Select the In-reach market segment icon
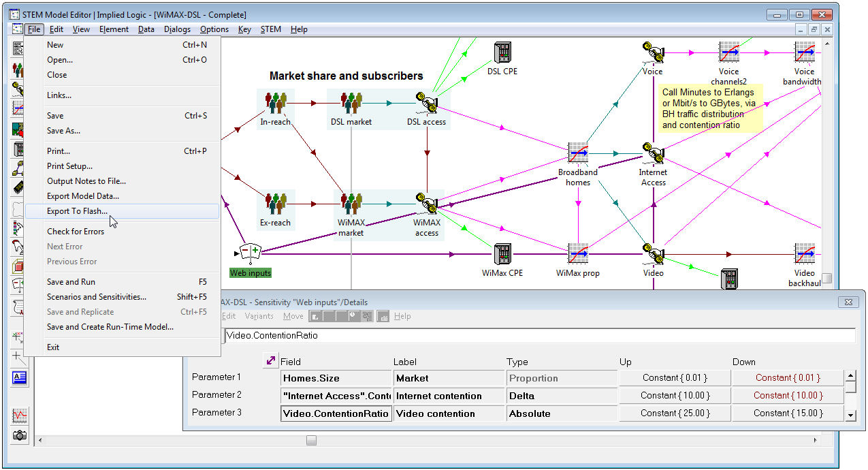Viewport: 868px width, 470px height. (x=275, y=103)
